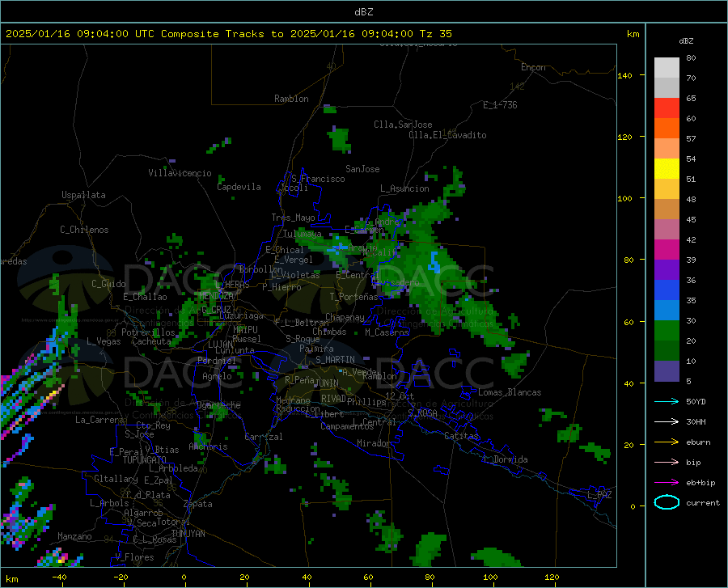
Task: Click the Ugarteche map label
Action: (x=218, y=405)
